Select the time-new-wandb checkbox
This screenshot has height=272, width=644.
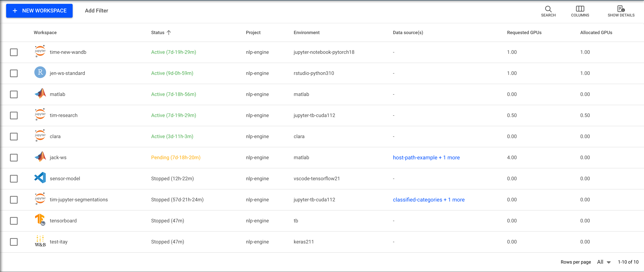[x=14, y=52]
